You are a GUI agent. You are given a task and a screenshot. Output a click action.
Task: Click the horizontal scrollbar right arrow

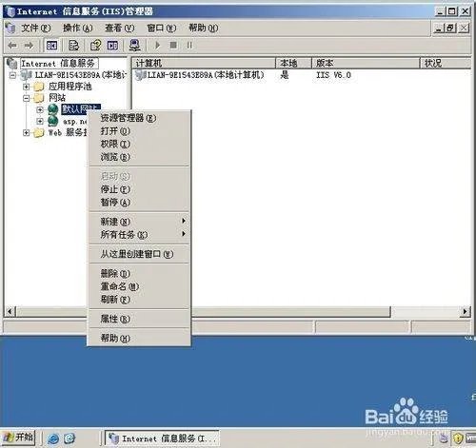click(x=466, y=311)
